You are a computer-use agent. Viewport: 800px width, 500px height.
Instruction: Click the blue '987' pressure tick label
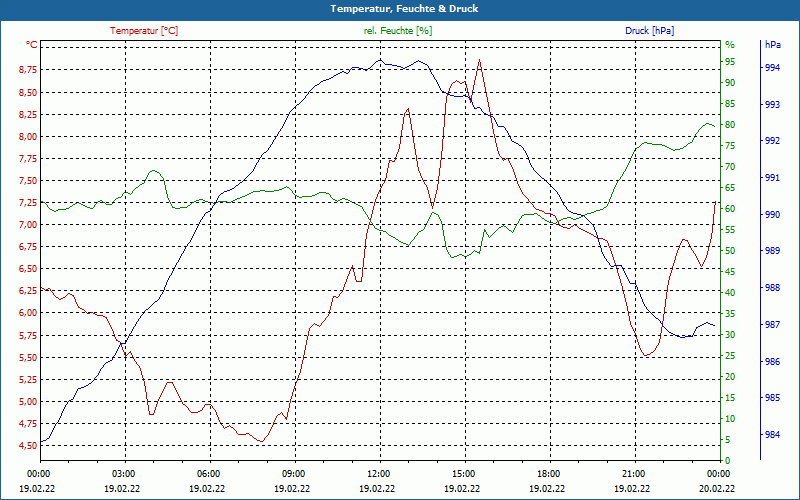click(772, 325)
